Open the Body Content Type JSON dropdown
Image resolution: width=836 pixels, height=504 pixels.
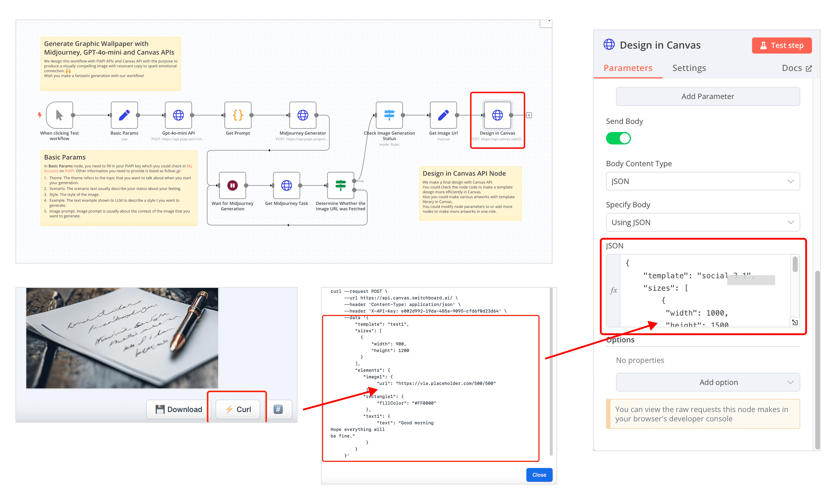(703, 181)
